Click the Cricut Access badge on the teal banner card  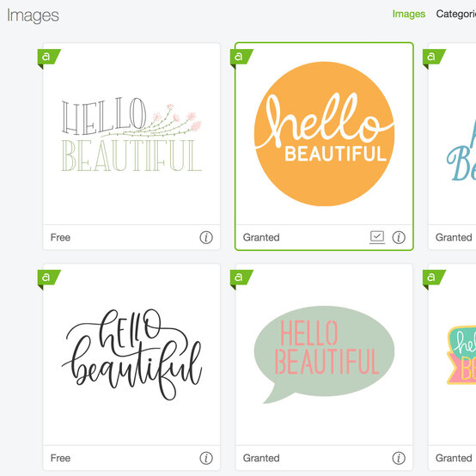click(434, 279)
